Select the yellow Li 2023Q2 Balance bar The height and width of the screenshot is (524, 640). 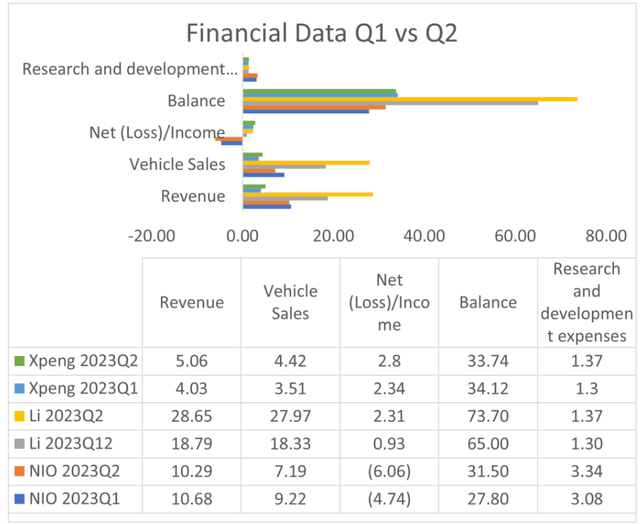410,99
